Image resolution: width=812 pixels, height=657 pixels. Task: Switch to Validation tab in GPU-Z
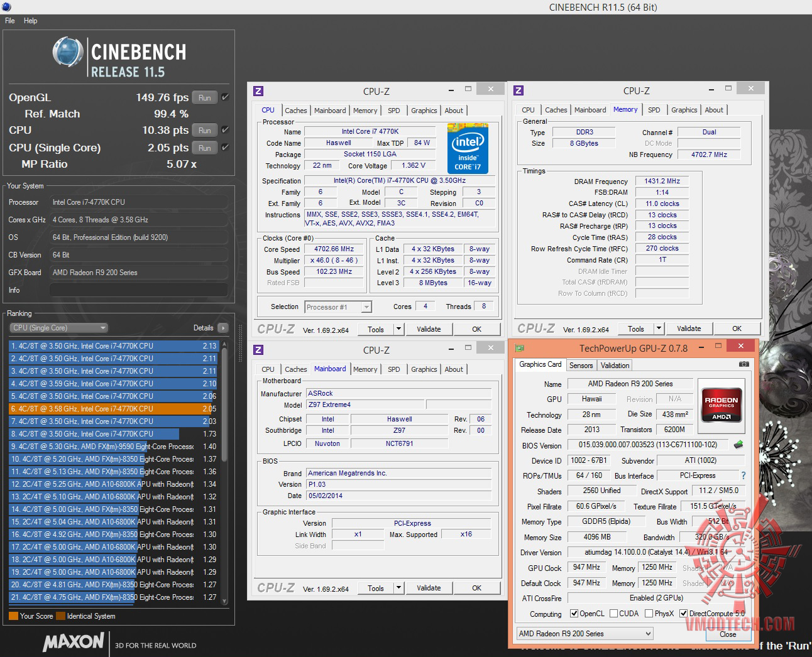615,365
